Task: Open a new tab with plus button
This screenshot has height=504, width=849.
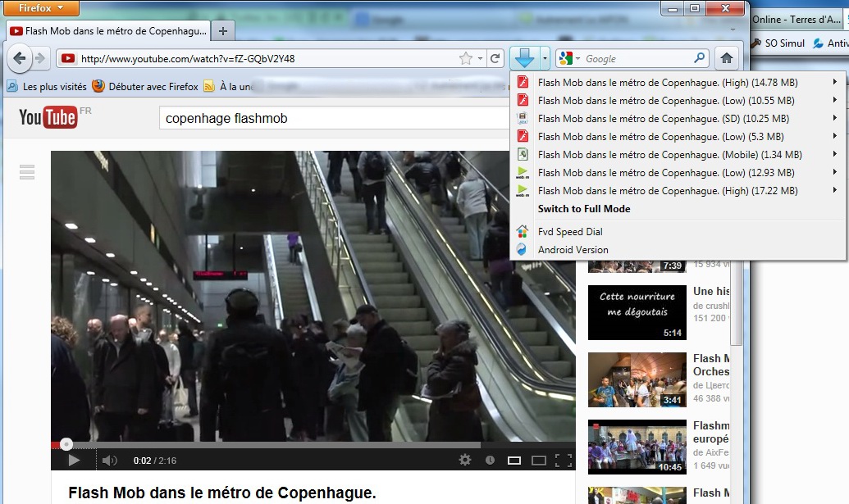Action: pos(222,31)
